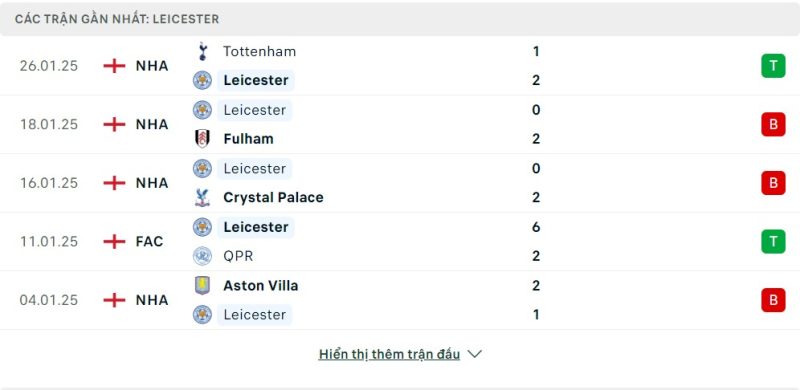Open the Tottenham team name
Screen dimensions: 800x390
tap(259, 52)
